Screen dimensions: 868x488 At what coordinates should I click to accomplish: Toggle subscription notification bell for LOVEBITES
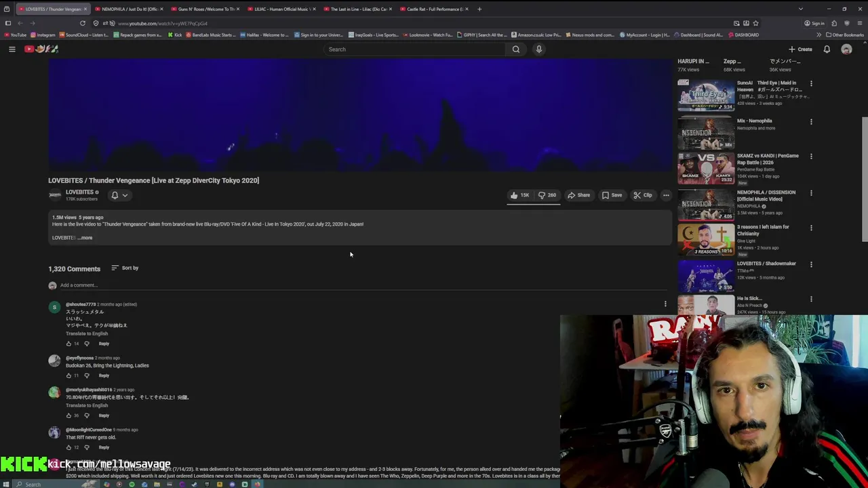(x=115, y=195)
